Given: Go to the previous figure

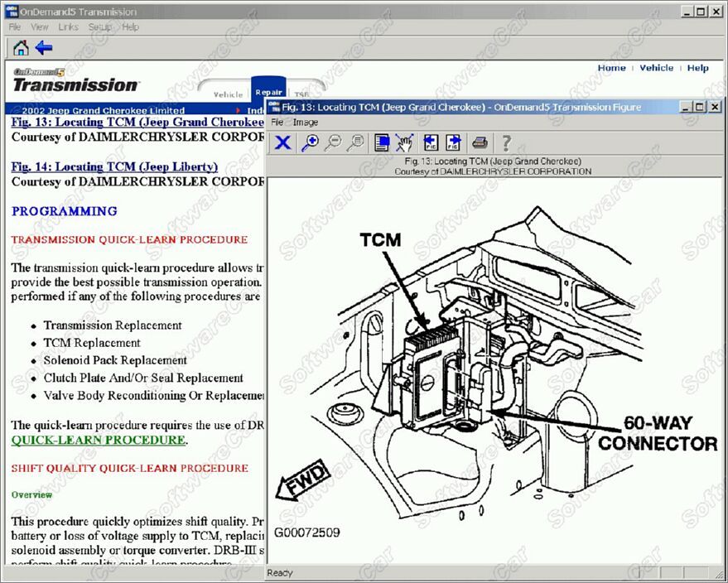Looking at the screenshot, I should pyautogui.click(x=431, y=142).
